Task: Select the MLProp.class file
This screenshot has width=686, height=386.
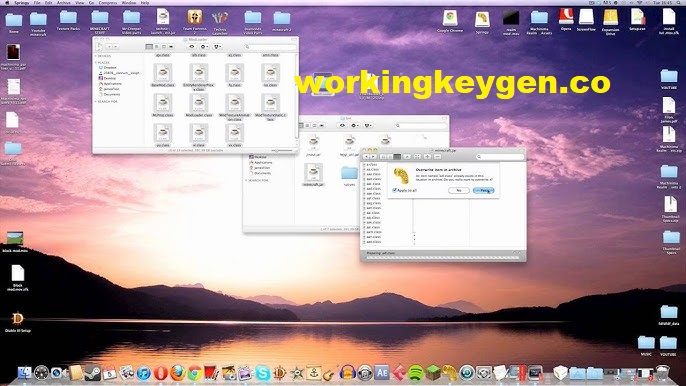Action: [x=163, y=105]
